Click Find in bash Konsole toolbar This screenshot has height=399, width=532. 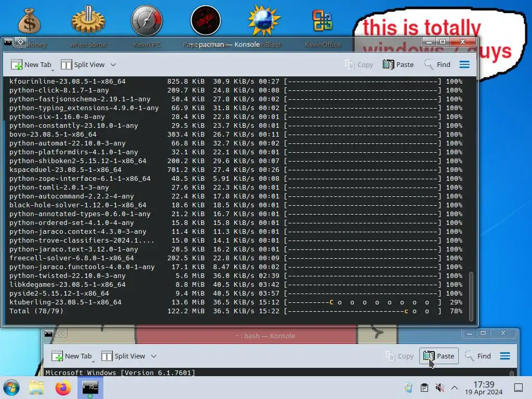click(478, 356)
